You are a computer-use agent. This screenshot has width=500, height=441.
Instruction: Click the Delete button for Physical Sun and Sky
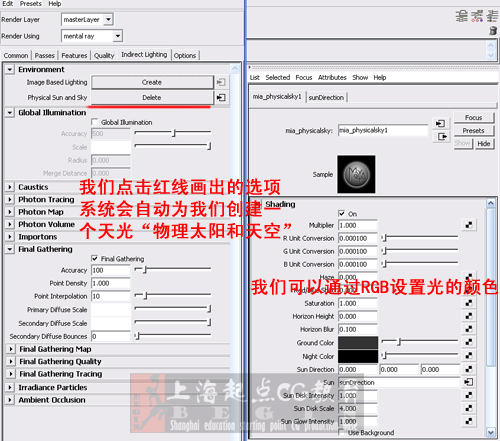pyautogui.click(x=152, y=97)
